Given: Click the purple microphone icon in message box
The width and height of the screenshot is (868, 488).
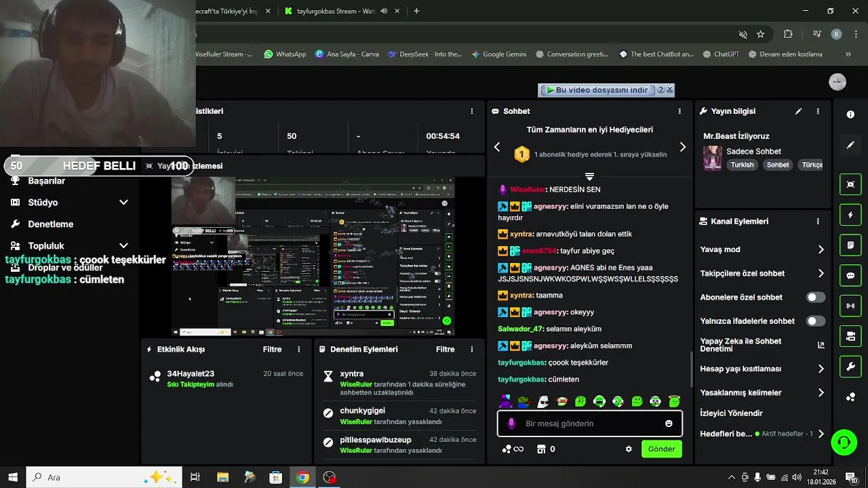Looking at the screenshot, I should click(x=511, y=424).
